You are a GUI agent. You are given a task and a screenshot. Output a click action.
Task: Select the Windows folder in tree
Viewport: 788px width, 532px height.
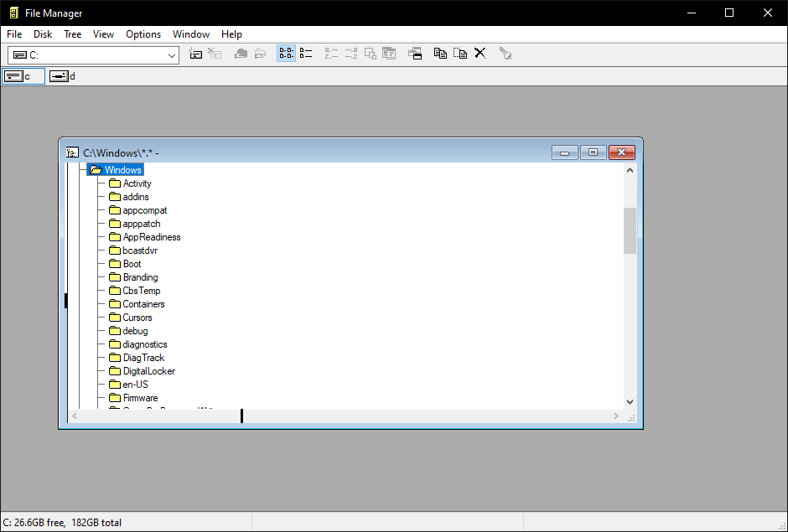[116, 170]
